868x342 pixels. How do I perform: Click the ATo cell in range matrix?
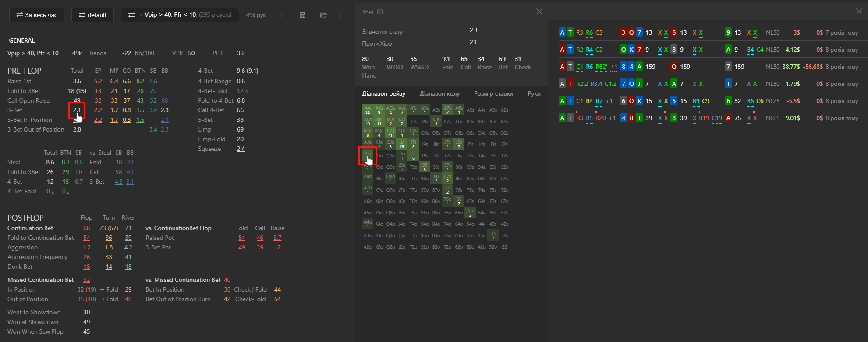coord(368,156)
